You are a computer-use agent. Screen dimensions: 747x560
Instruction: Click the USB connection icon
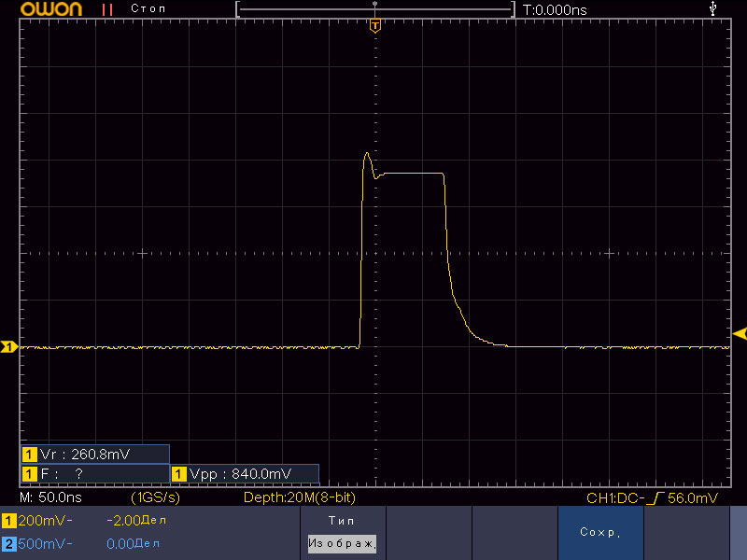714,8
